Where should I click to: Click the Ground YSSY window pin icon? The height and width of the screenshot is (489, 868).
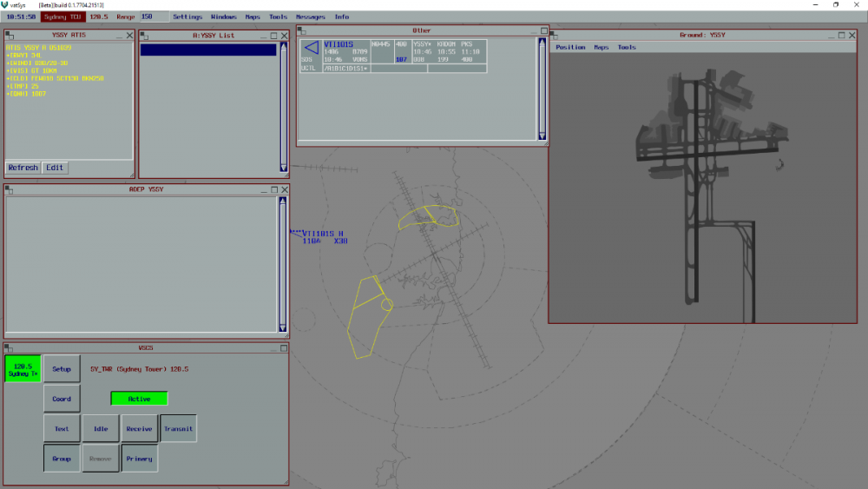coord(552,36)
